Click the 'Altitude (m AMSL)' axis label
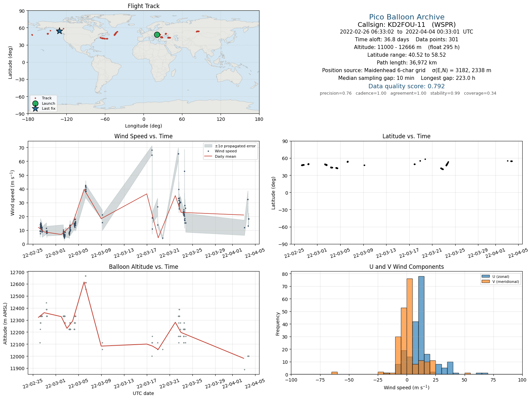The width and height of the screenshot is (532, 399). pyautogui.click(x=5, y=323)
